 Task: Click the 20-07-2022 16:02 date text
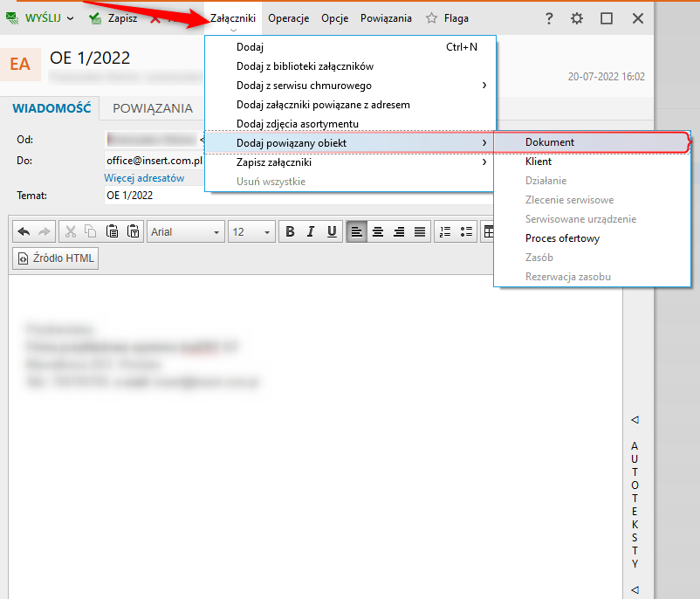click(x=607, y=77)
